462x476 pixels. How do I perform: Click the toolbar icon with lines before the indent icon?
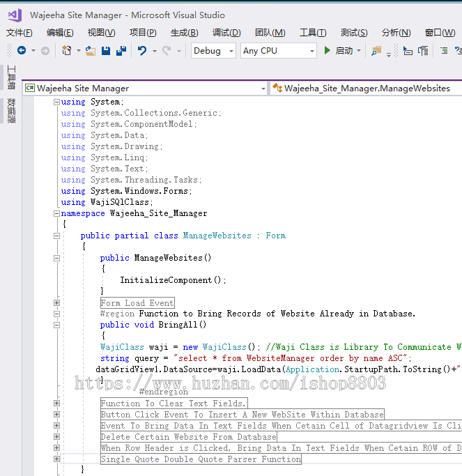tap(423, 51)
